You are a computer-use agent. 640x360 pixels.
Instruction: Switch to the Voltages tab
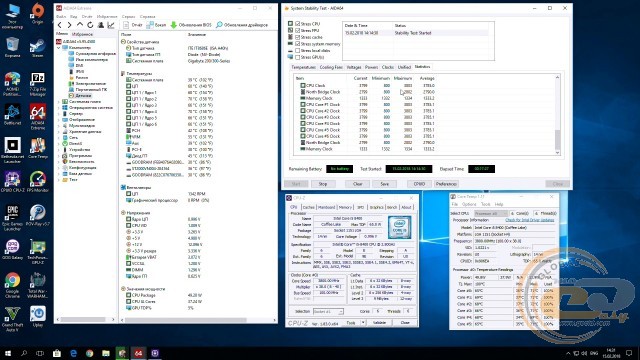(x=354, y=67)
